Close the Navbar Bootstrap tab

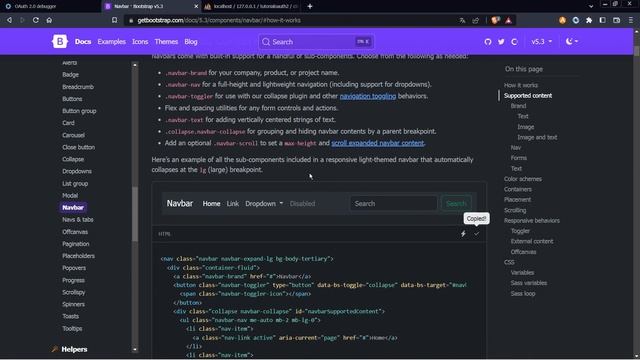(x=196, y=6)
